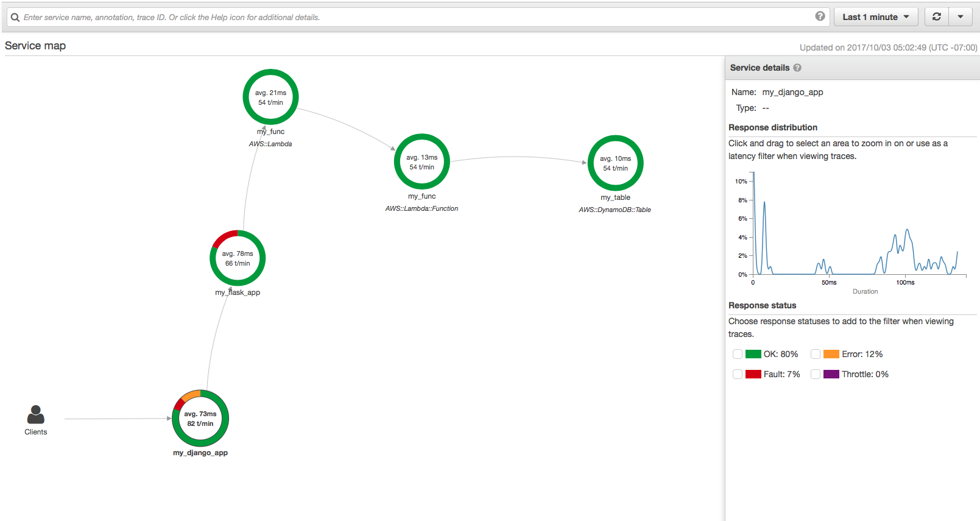Toggle the Fault status checkbox
Screen dimensions: 980x521
738,374
